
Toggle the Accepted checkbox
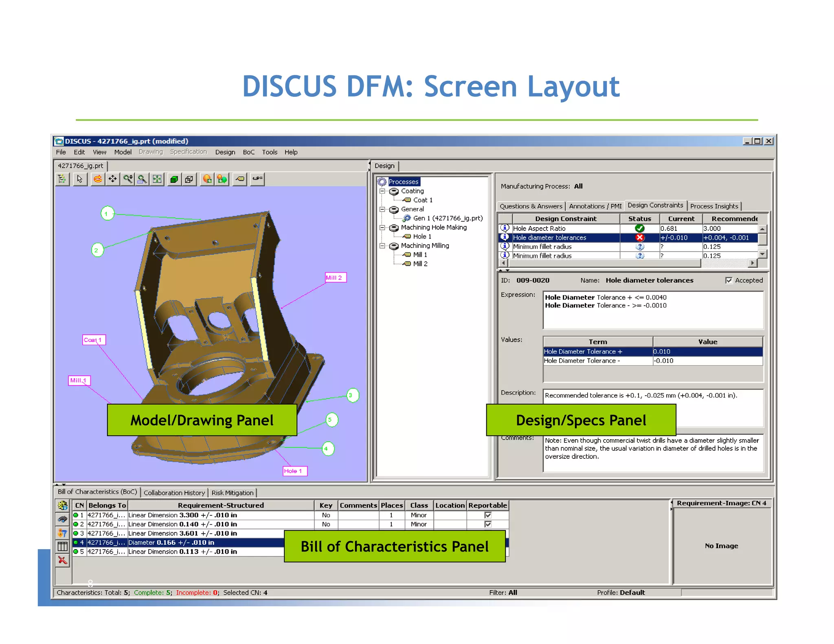point(729,280)
